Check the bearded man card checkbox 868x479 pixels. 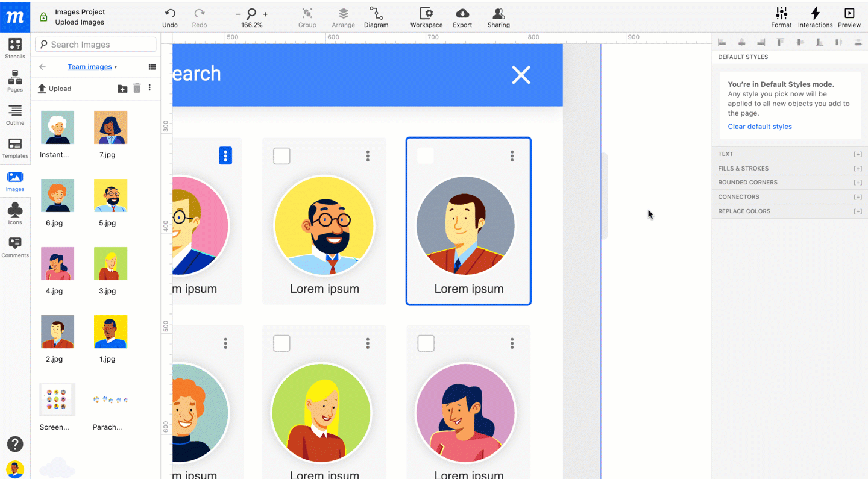tap(281, 156)
